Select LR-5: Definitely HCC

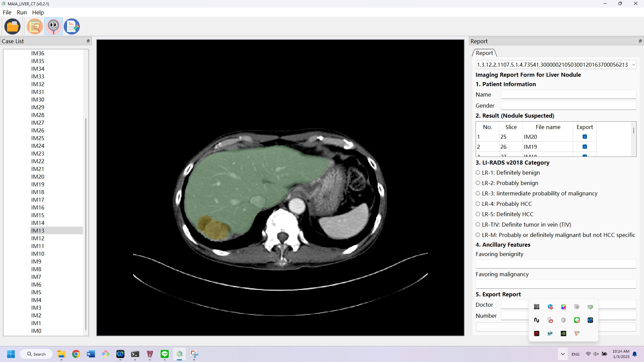(x=504, y=214)
